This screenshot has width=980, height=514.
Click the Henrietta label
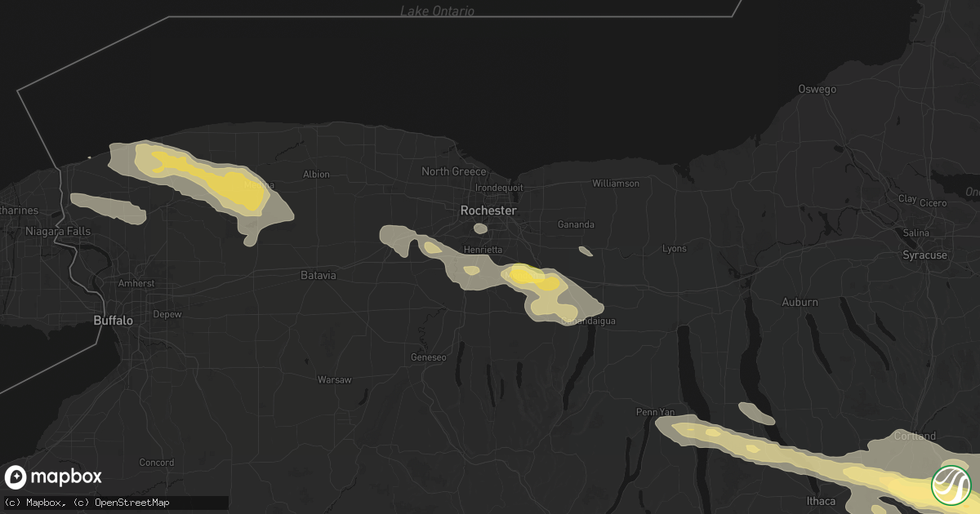click(x=483, y=250)
